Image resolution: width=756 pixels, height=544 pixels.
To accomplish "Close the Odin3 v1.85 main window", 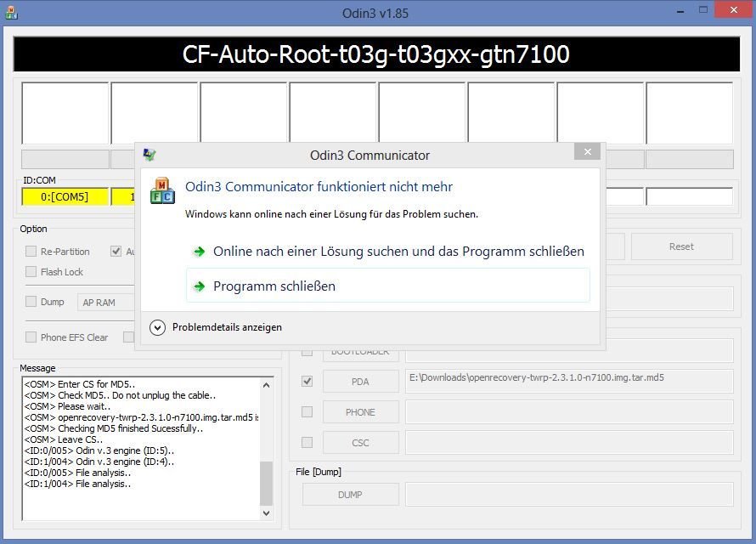I will click(734, 9).
